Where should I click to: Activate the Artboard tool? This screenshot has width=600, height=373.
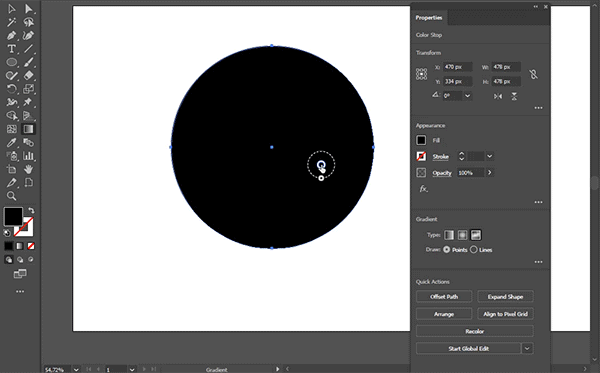point(11,169)
